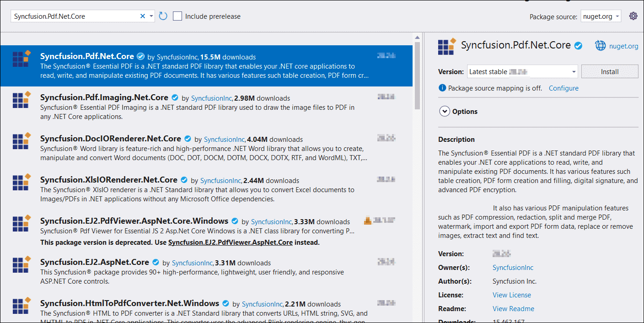Open the Package source dropdown

pyautogui.click(x=601, y=16)
